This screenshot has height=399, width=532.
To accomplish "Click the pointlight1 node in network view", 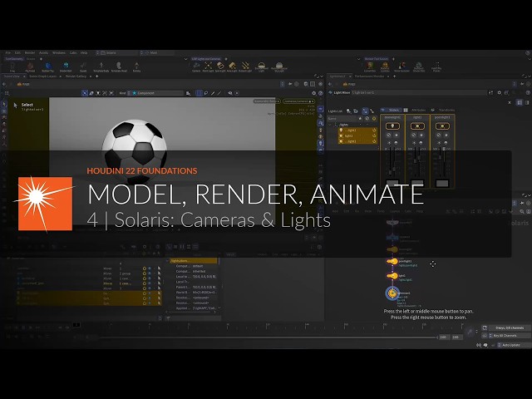I will pos(392,261).
